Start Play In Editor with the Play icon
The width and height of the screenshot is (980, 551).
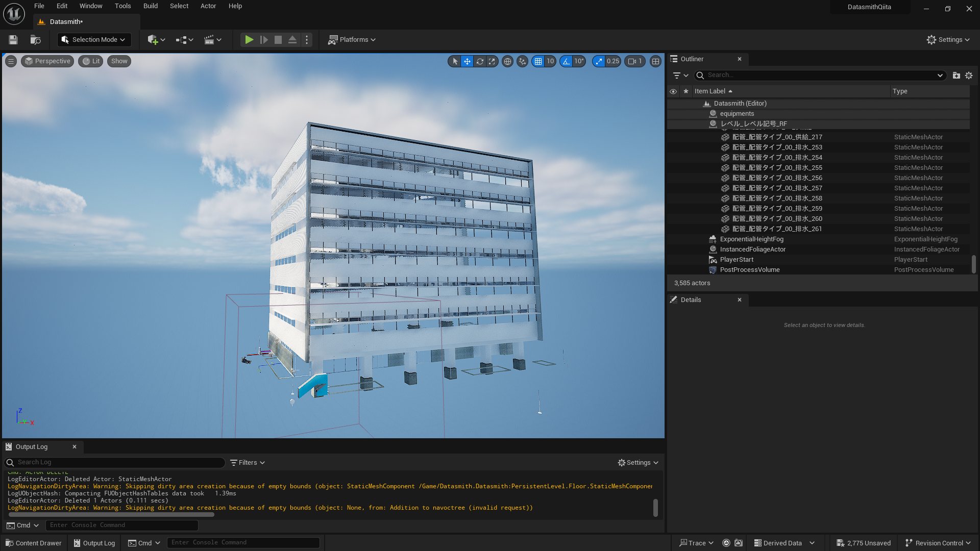click(249, 39)
